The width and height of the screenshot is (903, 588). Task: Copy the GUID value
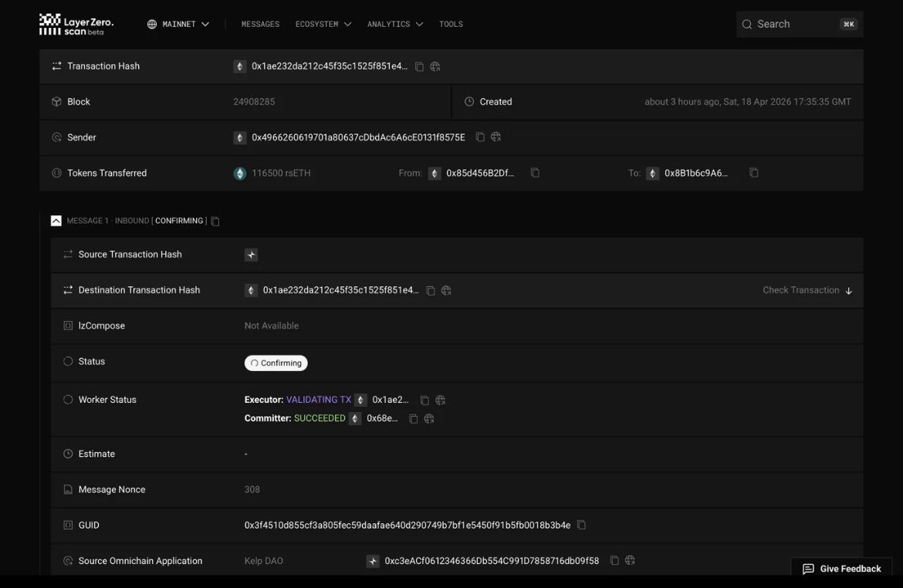tap(582, 525)
